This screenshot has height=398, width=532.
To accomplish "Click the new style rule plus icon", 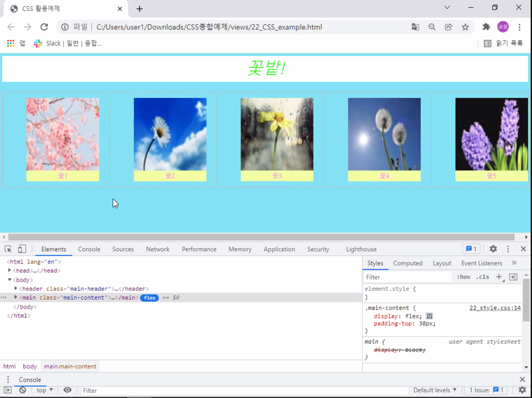I will click(499, 277).
